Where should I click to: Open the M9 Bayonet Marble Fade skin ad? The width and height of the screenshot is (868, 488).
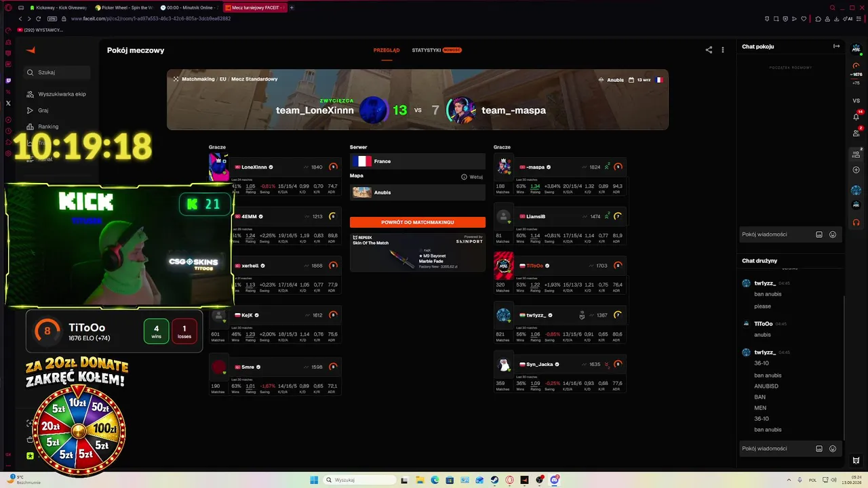(418, 253)
